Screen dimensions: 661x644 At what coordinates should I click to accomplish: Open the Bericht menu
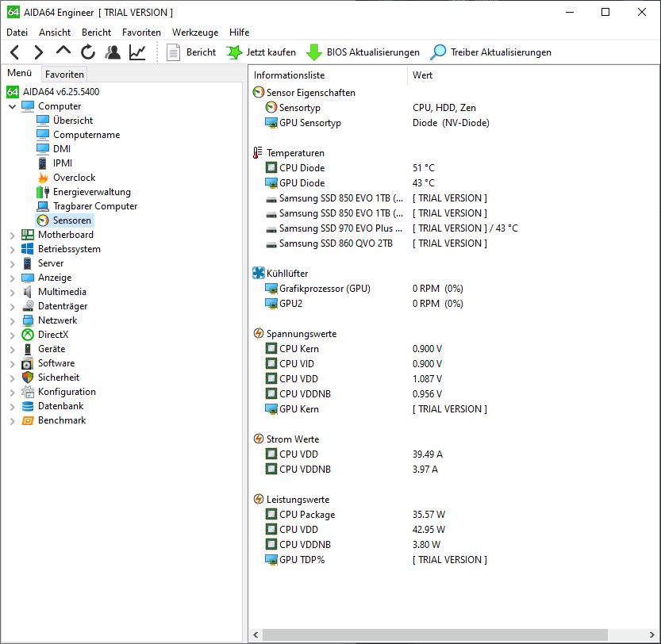pos(97,33)
